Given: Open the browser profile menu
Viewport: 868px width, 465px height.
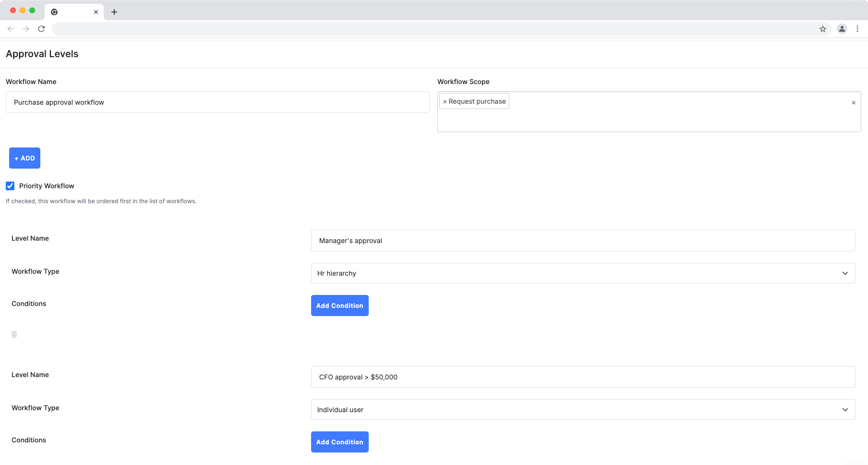Looking at the screenshot, I should pos(842,29).
